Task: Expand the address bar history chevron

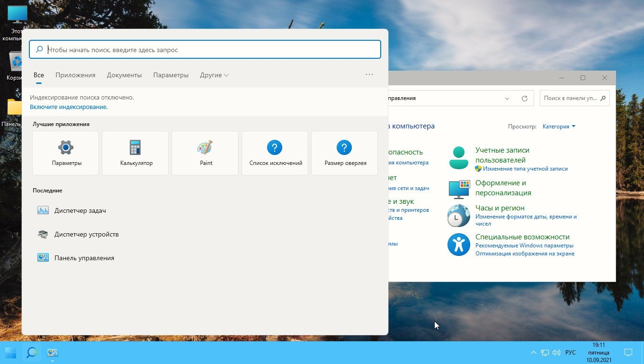Action: [507, 99]
